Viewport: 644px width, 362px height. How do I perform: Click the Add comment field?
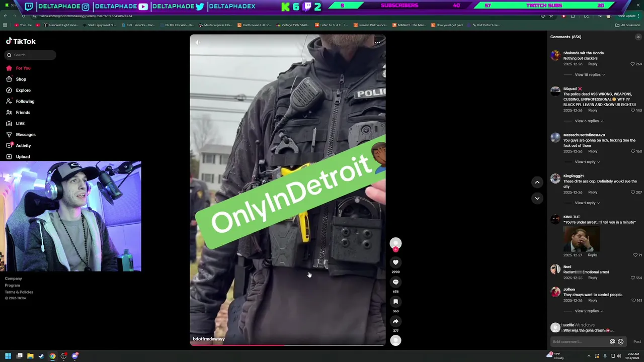pyautogui.click(x=579, y=342)
